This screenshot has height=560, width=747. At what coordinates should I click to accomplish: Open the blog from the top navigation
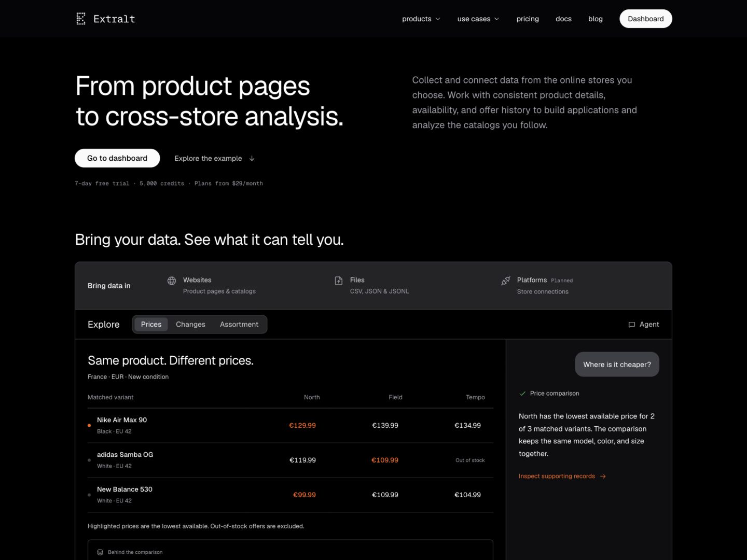click(596, 19)
